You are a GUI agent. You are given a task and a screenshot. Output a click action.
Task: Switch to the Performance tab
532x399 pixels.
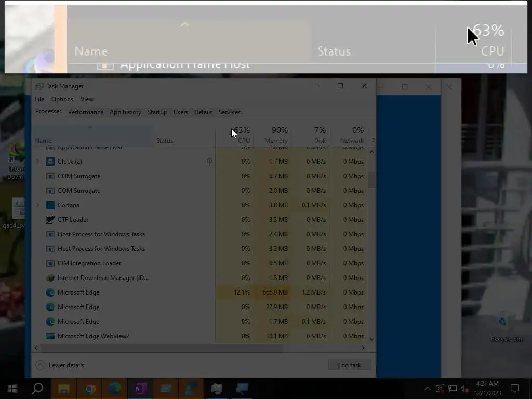[x=86, y=112]
